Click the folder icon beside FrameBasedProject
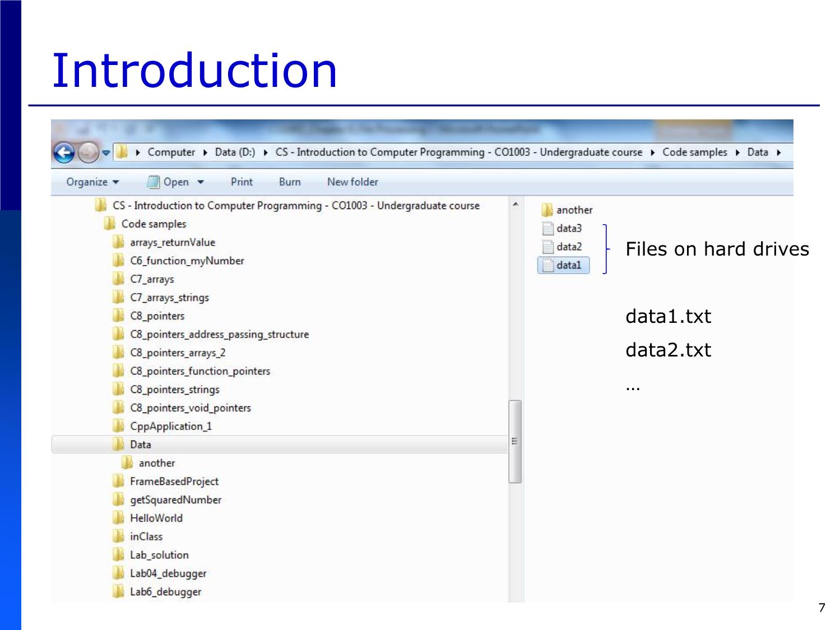Viewport: 840px width, 630px height. [118, 481]
